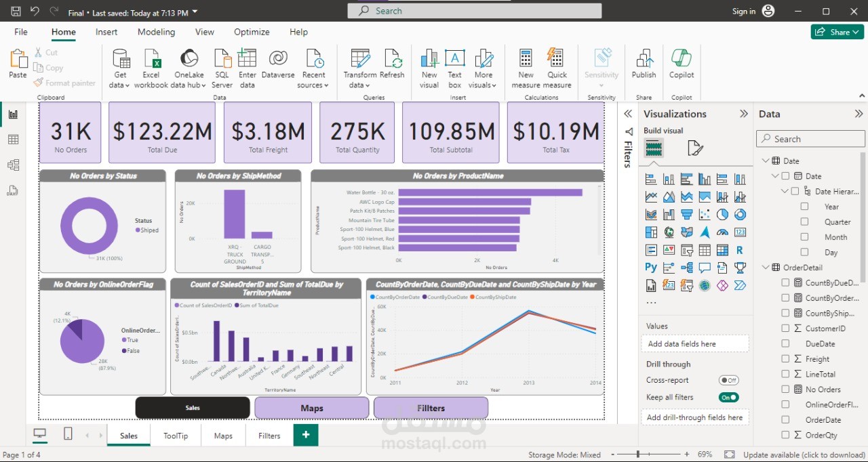Switch to Table view in left sidebar

[x=13, y=140]
